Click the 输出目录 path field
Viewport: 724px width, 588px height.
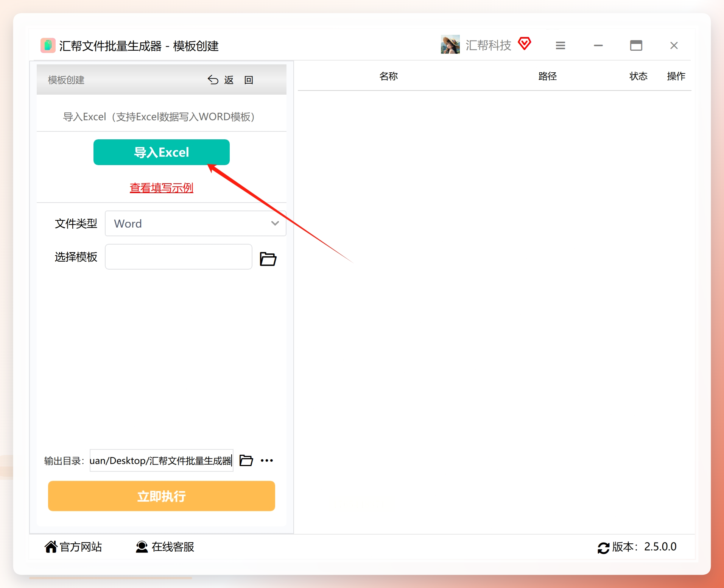click(161, 460)
